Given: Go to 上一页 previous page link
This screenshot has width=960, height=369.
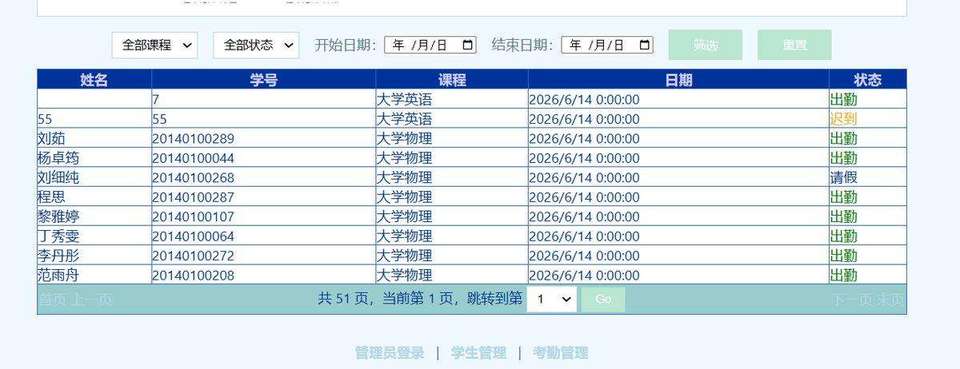Looking at the screenshot, I should coord(91,300).
